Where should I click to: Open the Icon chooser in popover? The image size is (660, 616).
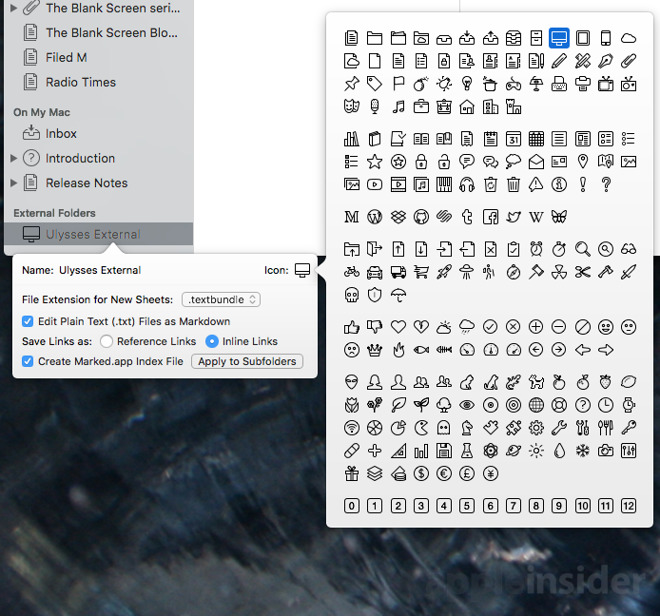(x=302, y=270)
